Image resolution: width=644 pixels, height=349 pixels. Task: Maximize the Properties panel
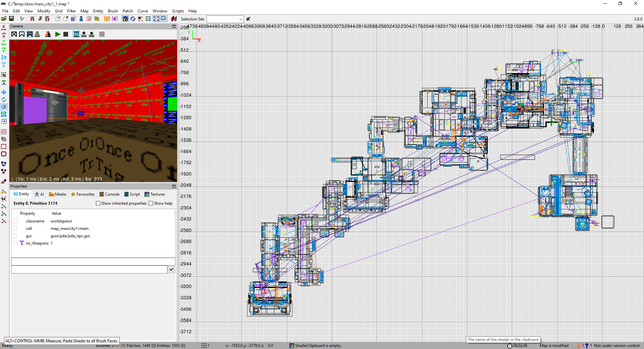click(x=174, y=186)
